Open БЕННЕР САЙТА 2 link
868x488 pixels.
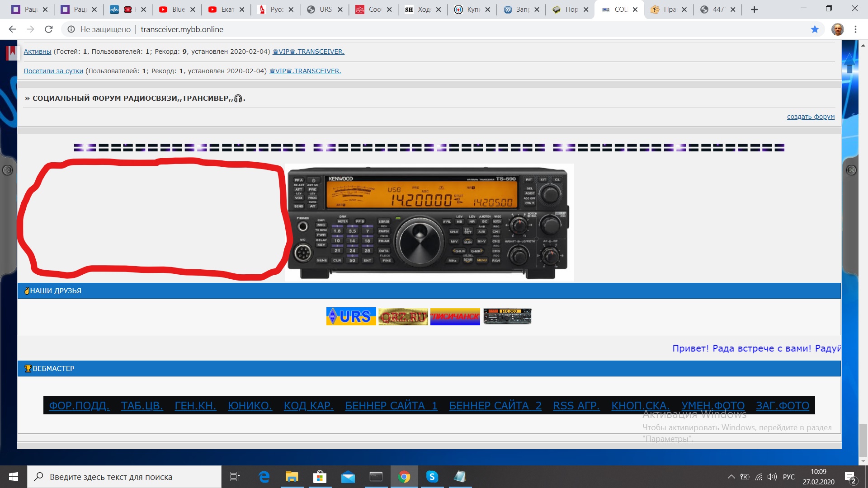pos(495,406)
